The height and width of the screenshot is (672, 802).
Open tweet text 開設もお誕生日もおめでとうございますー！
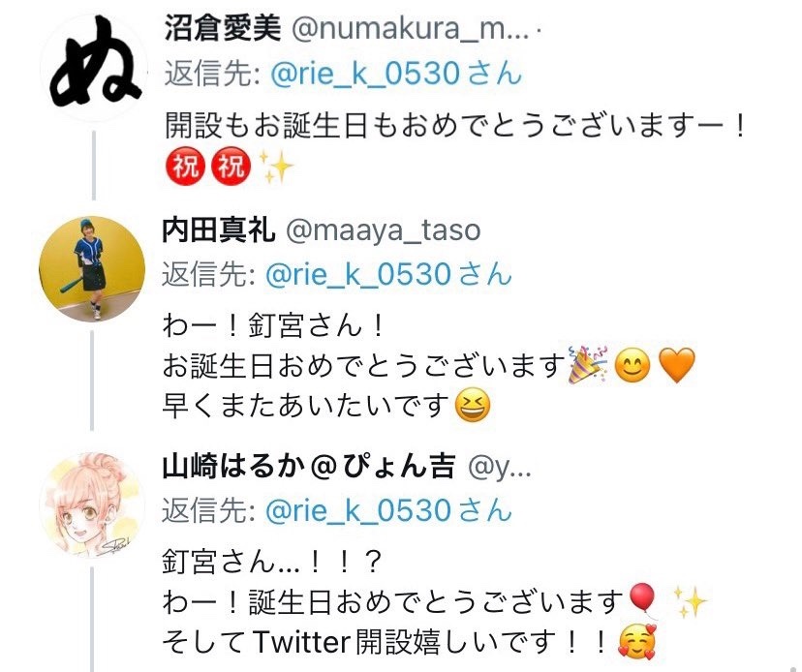(454, 125)
